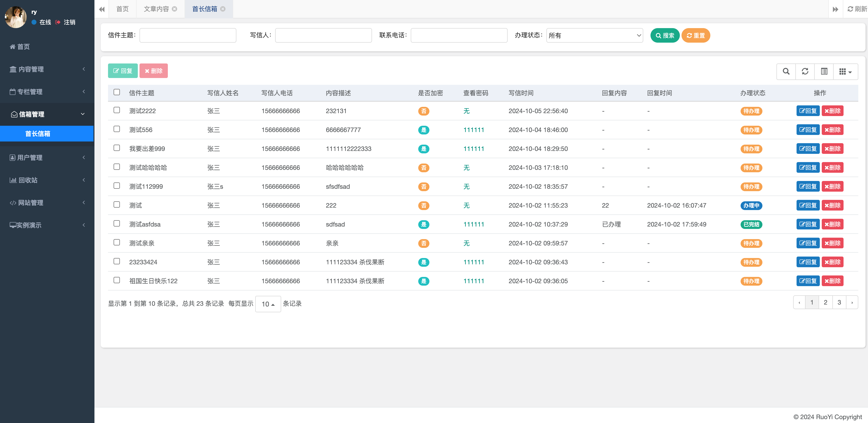Select the checkbox for 祖国生日快乐122 row
The height and width of the screenshot is (423, 868).
pos(116,280)
